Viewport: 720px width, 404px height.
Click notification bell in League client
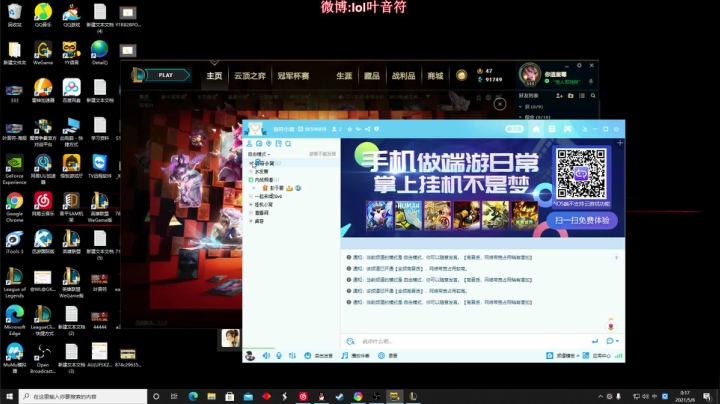coord(591,81)
